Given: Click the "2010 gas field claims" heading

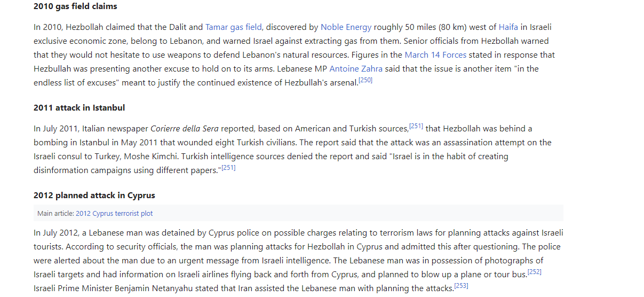Looking at the screenshot, I should pos(75,6).
